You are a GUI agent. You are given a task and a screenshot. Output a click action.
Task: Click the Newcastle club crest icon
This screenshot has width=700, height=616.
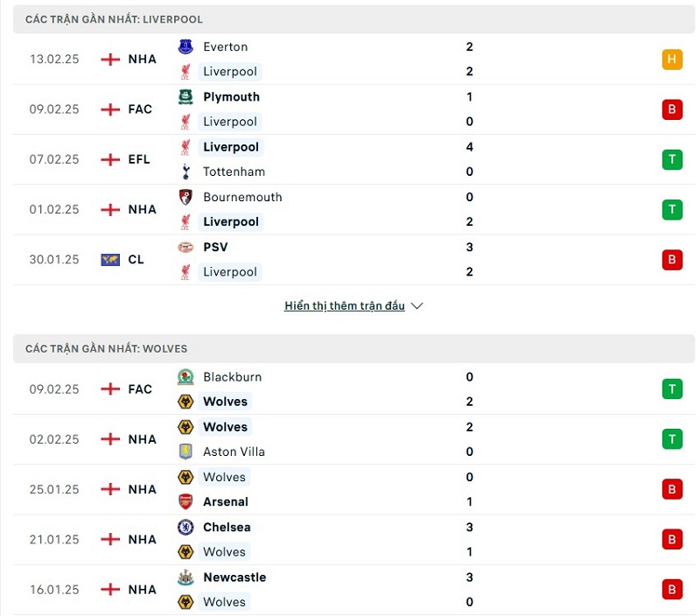[185, 577]
